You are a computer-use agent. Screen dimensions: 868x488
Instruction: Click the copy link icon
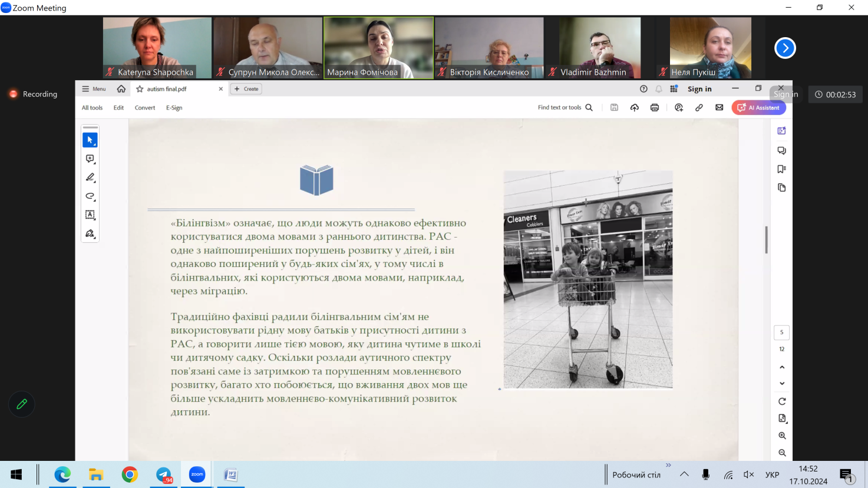(699, 108)
